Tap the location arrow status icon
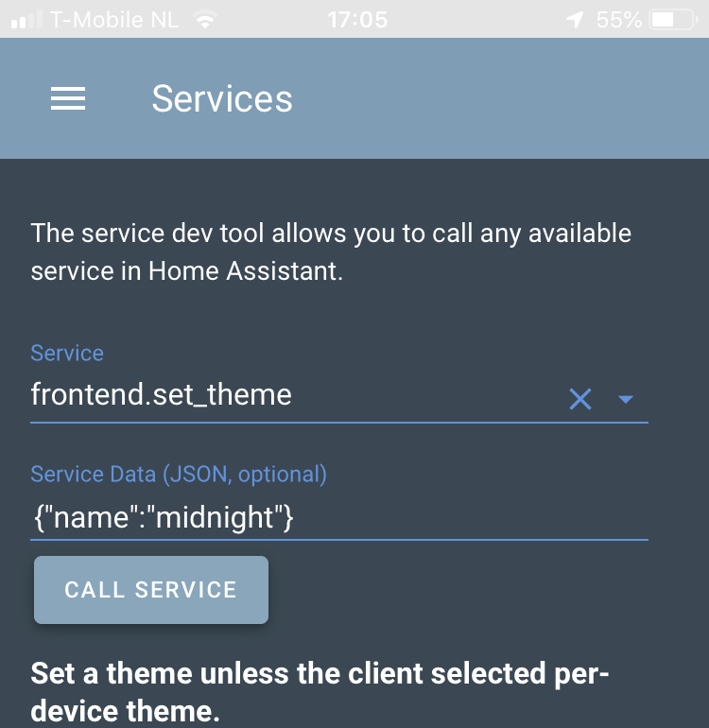This screenshot has height=728, width=709. [x=575, y=20]
